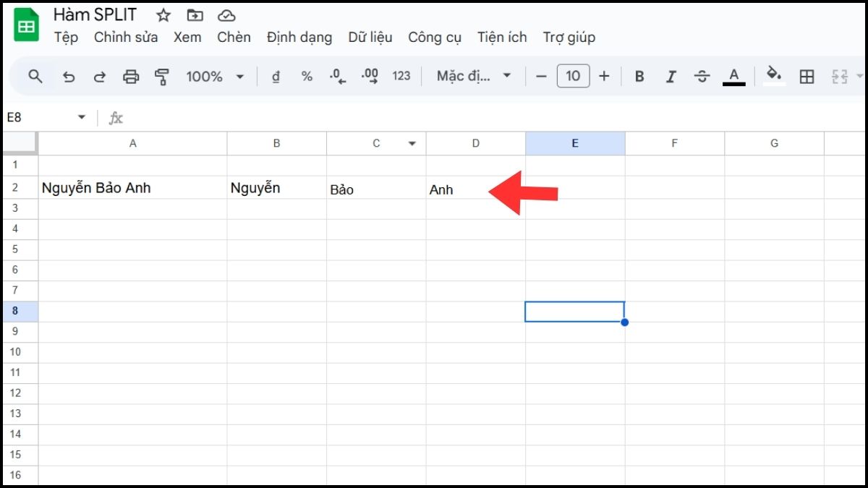
Task: Redo the last action
Action: click(x=101, y=76)
